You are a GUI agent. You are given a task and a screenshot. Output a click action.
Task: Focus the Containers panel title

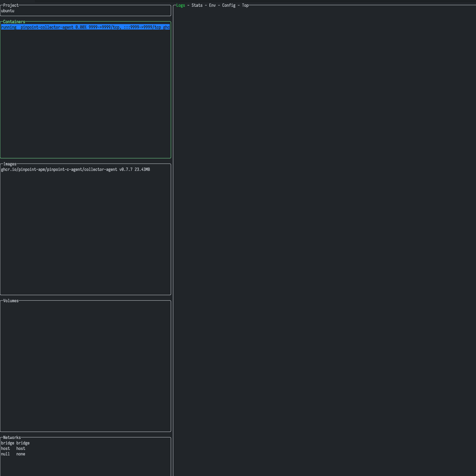[14, 22]
